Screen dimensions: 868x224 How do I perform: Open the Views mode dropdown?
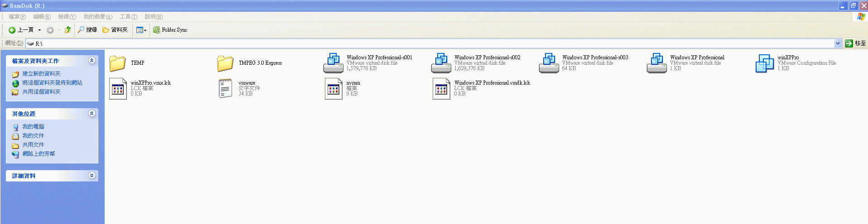141,30
